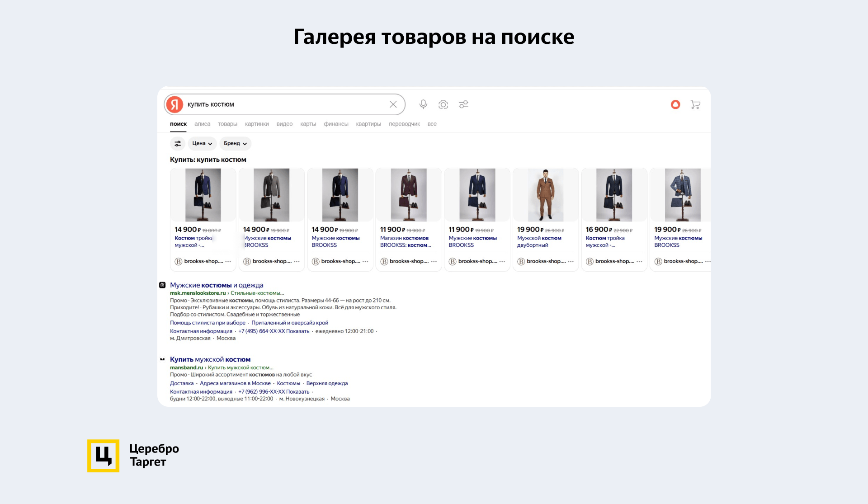Click inside the search input field

pyautogui.click(x=285, y=104)
